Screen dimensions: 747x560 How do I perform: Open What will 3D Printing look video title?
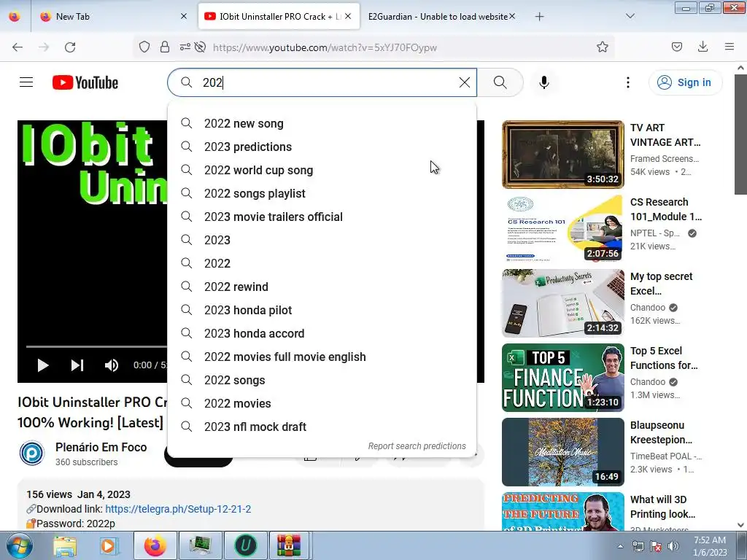coord(662,507)
